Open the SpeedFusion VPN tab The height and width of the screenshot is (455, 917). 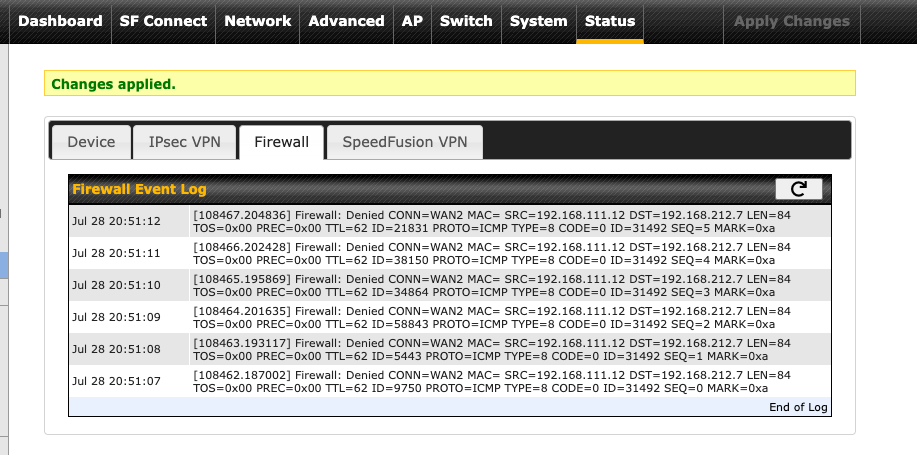tap(405, 142)
